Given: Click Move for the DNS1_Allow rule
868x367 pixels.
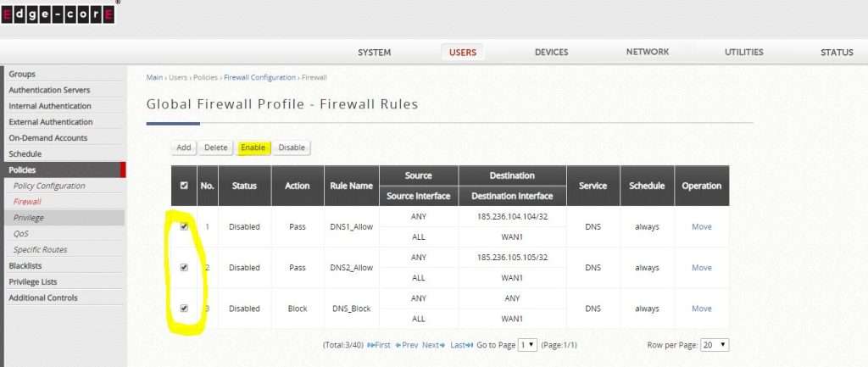Looking at the screenshot, I should pyautogui.click(x=701, y=227).
